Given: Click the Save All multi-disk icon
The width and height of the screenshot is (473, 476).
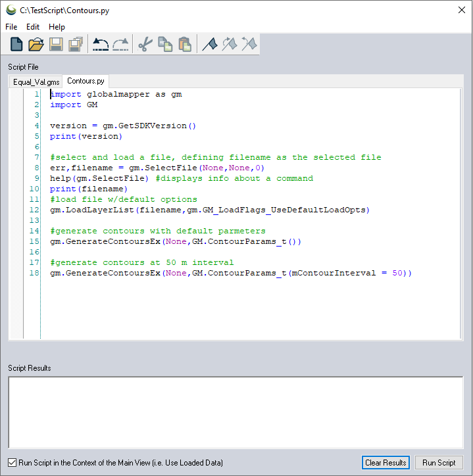Looking at the screenshot, I should [x=76, y=45].
